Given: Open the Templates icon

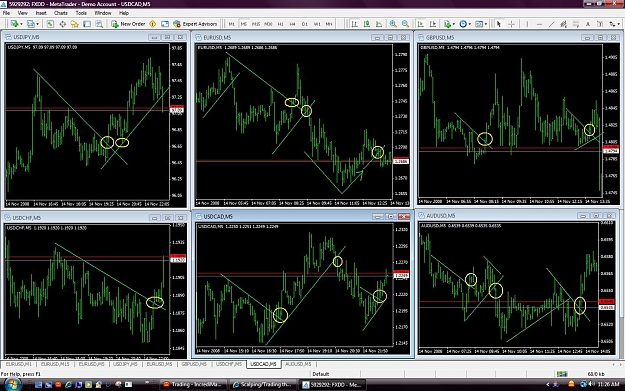Looking at the screenshot, I should pyautogui.click(x=479, y=24).
